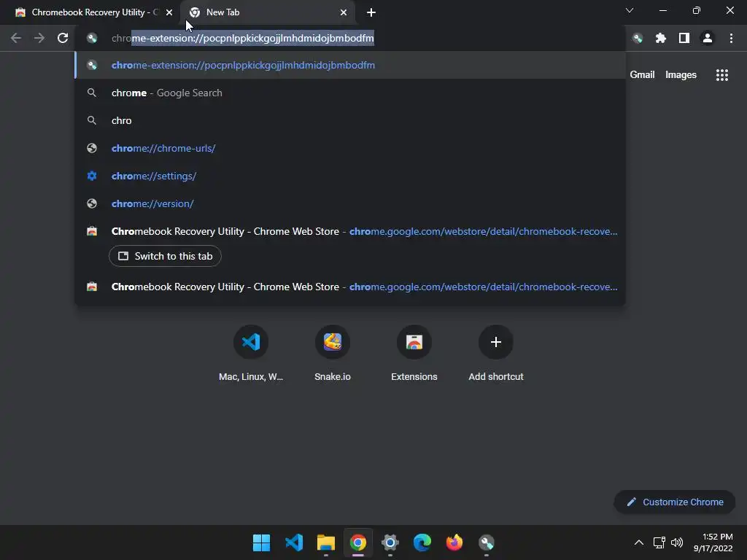Image resolution: width=747 pixels, height=560 pixels.
Task: Pick chrome://chrome-urls/ suggestion
Action: (350, 148)
